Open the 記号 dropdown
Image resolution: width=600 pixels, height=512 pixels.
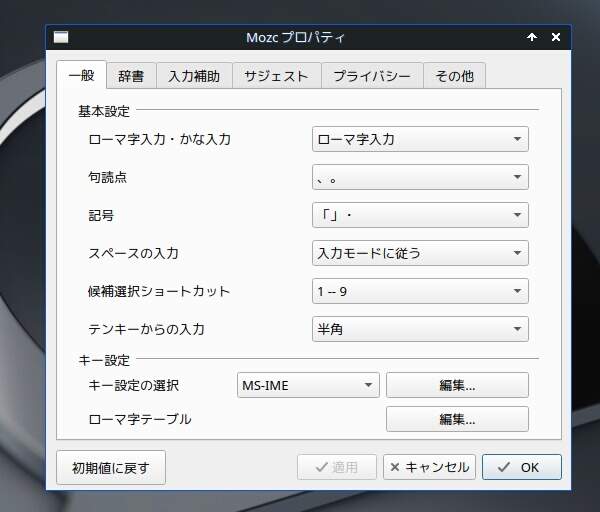click(420, 215)
